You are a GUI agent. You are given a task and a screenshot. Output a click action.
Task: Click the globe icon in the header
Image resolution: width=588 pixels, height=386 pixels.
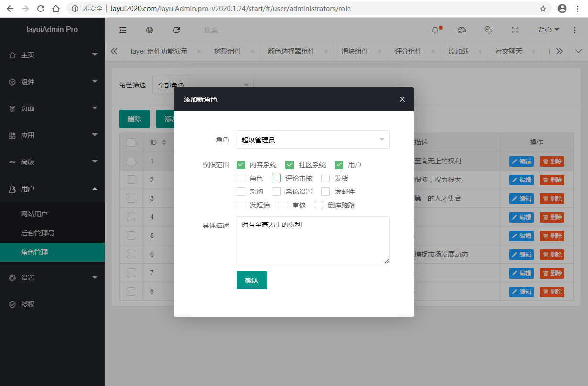150,30
